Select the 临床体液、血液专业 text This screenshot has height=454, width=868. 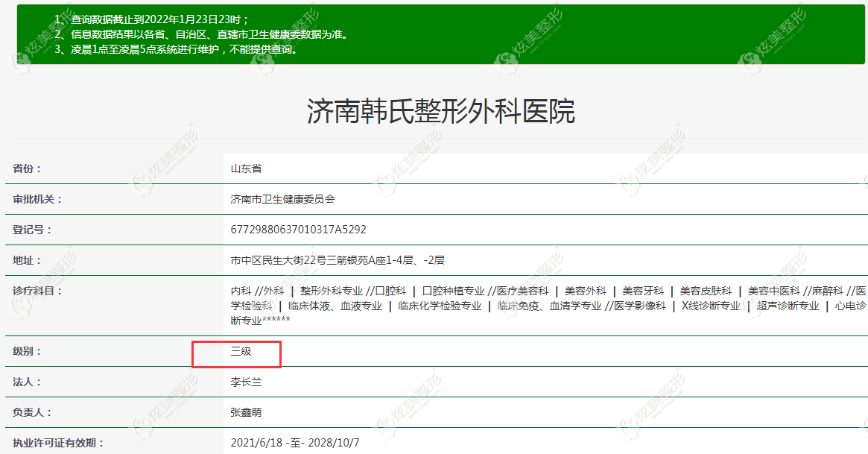(335, 306)
